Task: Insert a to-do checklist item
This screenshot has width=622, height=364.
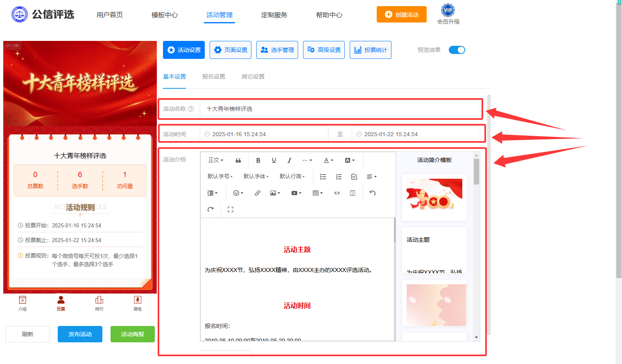Action: pyautogui.click(x=354, y=177)
